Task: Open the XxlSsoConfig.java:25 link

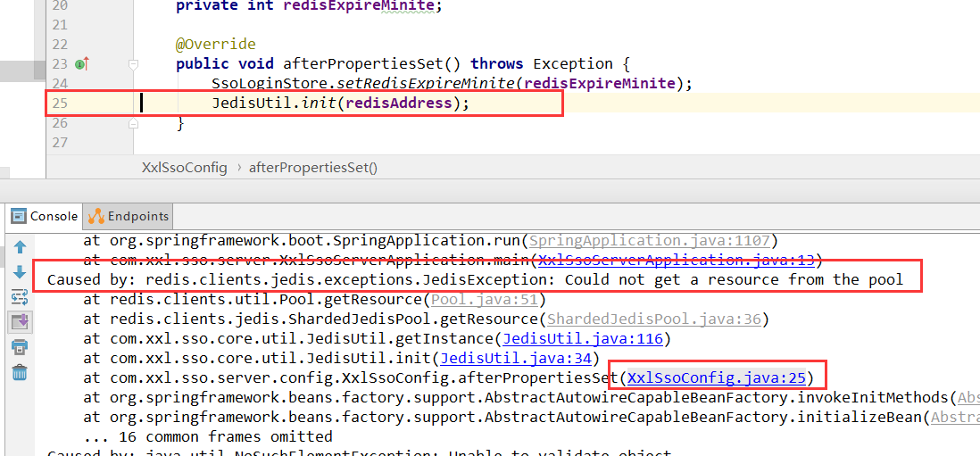Action: tap(717, 378)
